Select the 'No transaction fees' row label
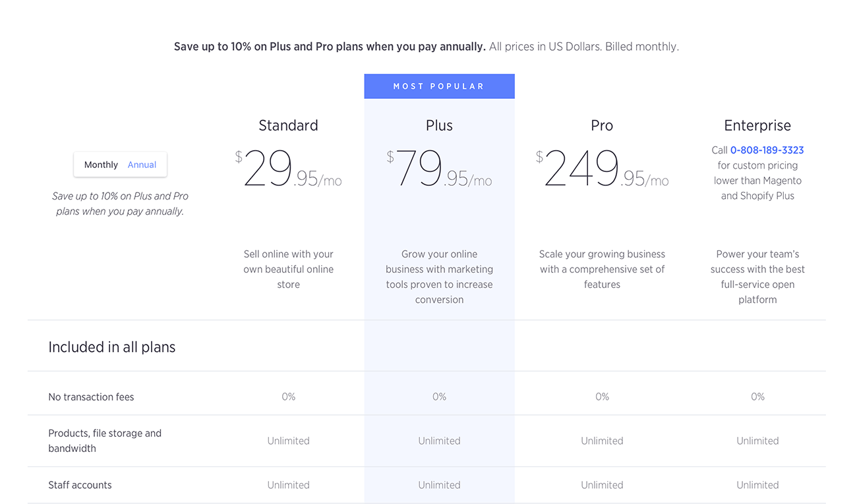Image resolution: width=857 pixels, height=504 pixels. (91, 397)
